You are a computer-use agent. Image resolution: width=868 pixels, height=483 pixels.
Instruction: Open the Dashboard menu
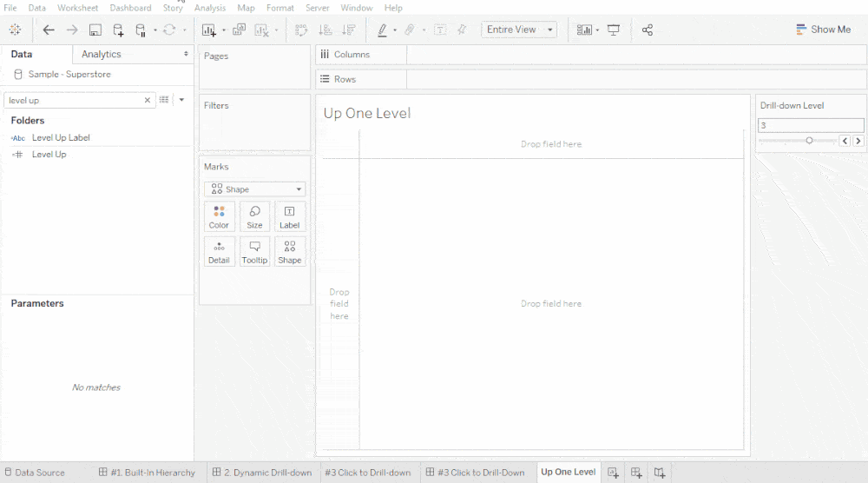(x=130, y=8)
